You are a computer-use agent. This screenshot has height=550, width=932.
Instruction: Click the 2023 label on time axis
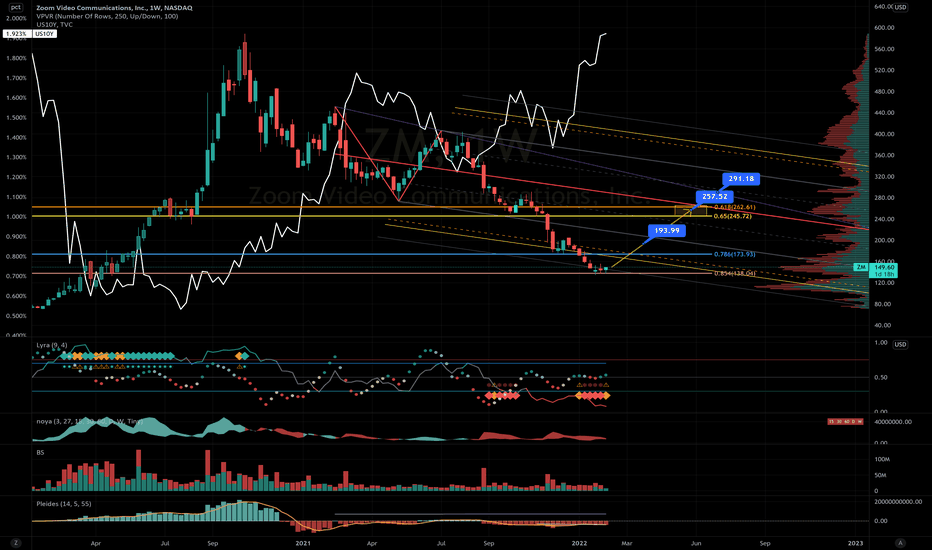pyautogui.click(x=855, y=543)
